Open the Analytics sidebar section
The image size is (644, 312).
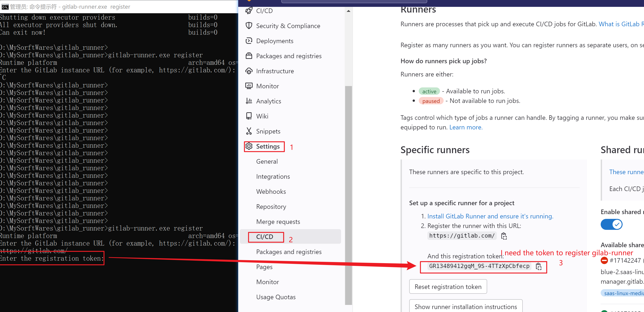(269, 101)
